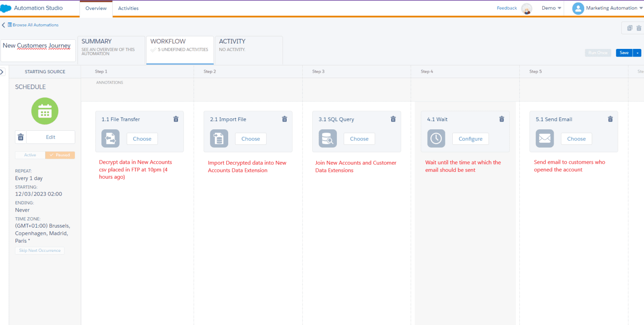Image resolution: width=644 pixels, height=325 pixels.
Task: Delete the schedule using trash icon beside Edit
Action: (x=21, y=137)
